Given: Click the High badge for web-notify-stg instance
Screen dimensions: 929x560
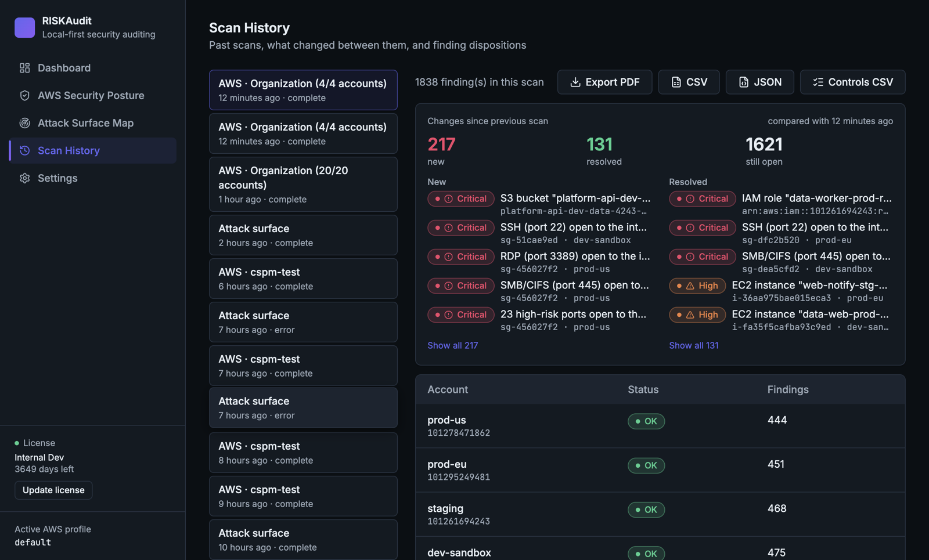Looking at the screenshot, I should click(697, 286).
